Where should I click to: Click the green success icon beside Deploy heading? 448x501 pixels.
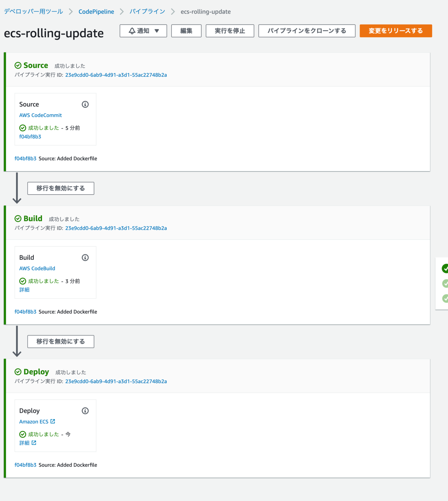coord(18,372)
